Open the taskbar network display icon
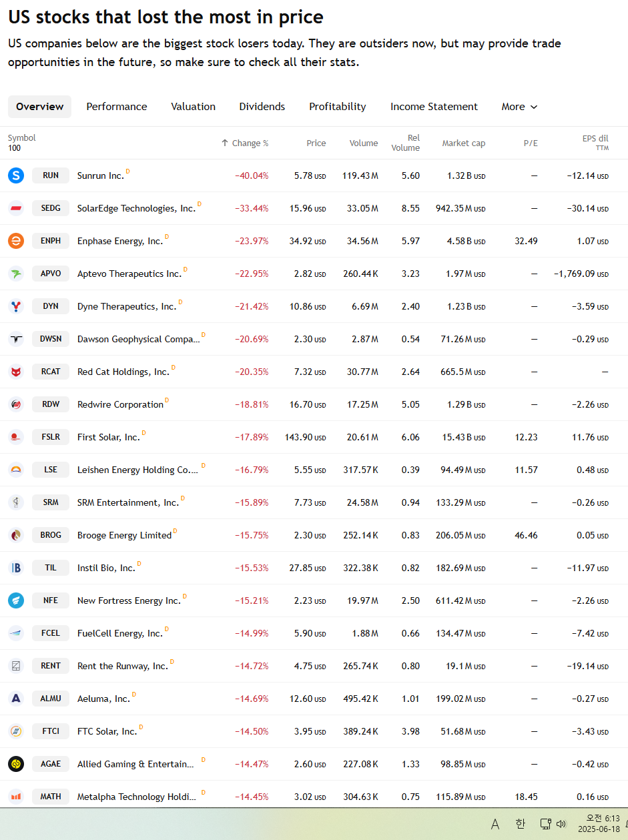This screenshot has height=840, width=628. 545,824
